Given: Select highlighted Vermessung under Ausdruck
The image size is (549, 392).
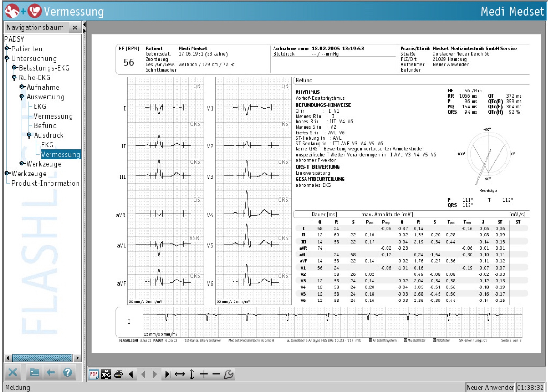Looking at the screenshot, I should 61,154.
